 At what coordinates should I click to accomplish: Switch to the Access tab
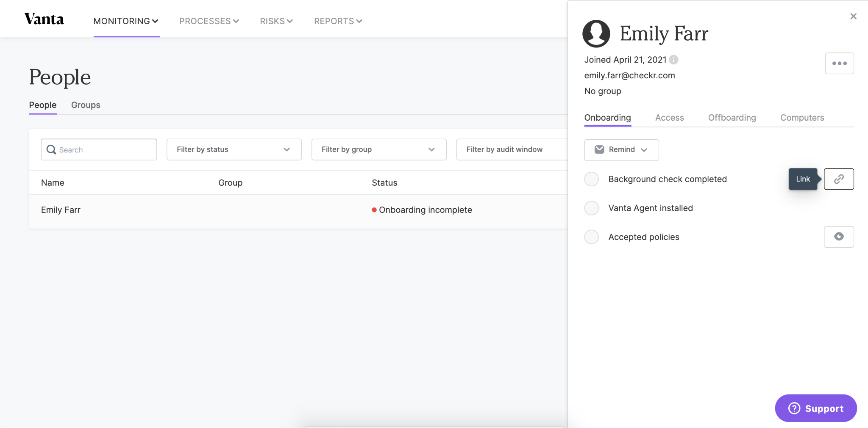[669, 118]
